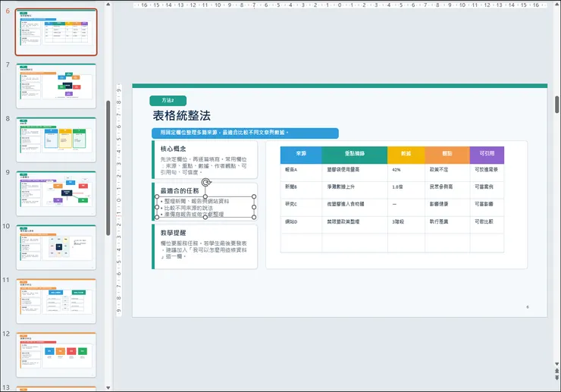Select slide 8 thumbnail
Viewport: 561px width, 392px height.
pos(56,140)
